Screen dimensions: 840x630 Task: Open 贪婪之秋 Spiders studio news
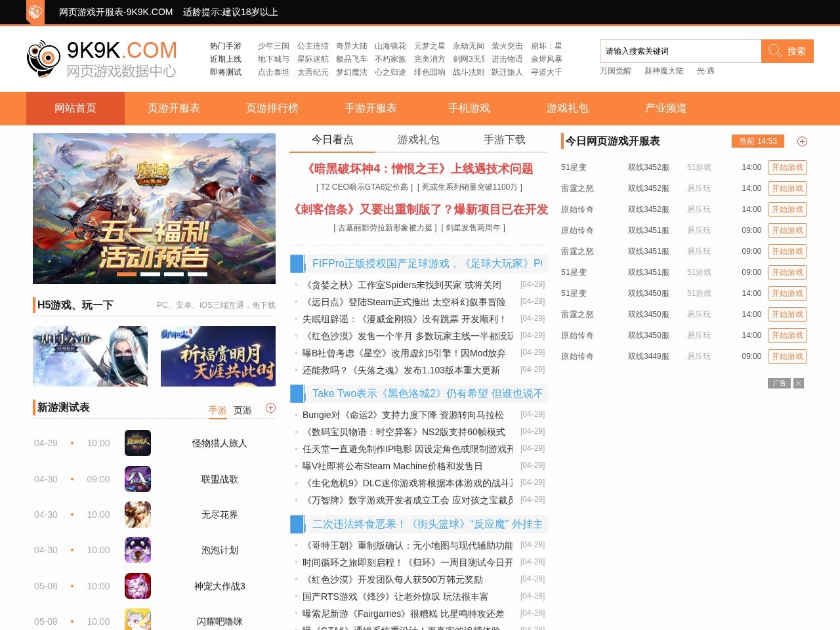click(402, 285)
